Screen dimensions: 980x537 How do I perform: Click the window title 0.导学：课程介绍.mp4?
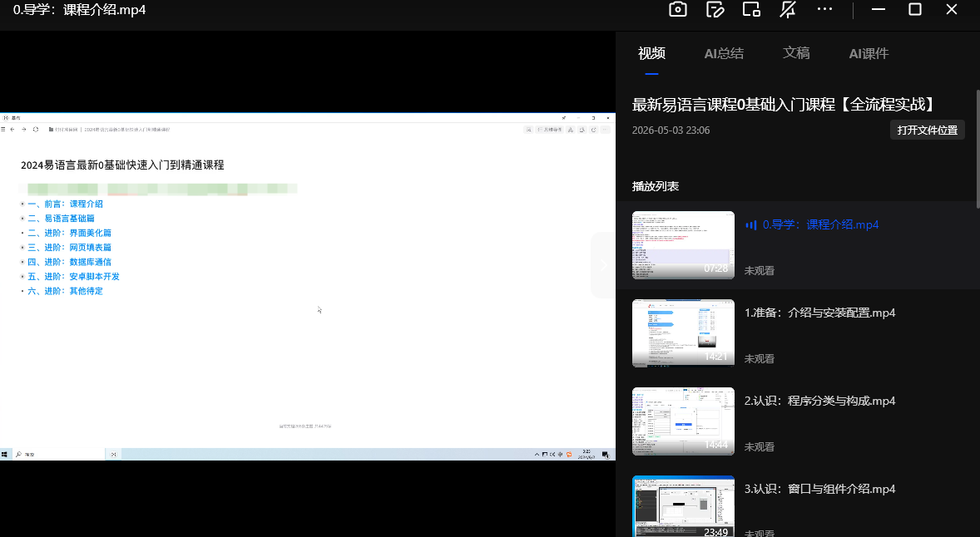point(79,10)
